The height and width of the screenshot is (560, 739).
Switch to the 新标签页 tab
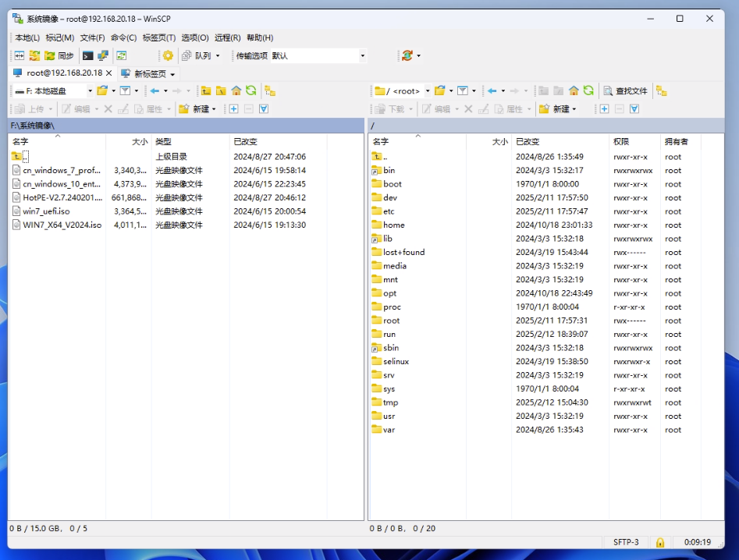[150, 73]
